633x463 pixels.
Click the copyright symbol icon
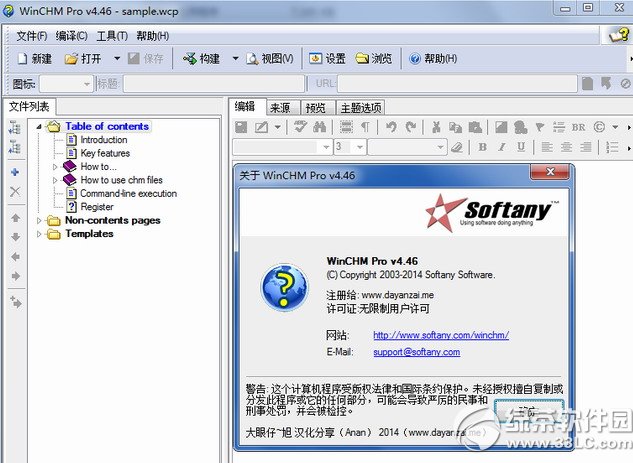(599, 127)
